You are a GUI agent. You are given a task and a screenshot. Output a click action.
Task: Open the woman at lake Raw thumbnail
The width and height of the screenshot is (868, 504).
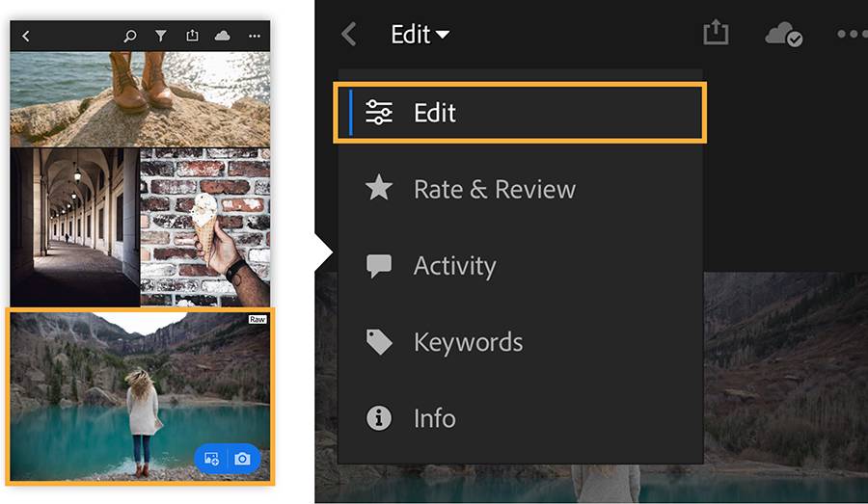click(140, 396)
